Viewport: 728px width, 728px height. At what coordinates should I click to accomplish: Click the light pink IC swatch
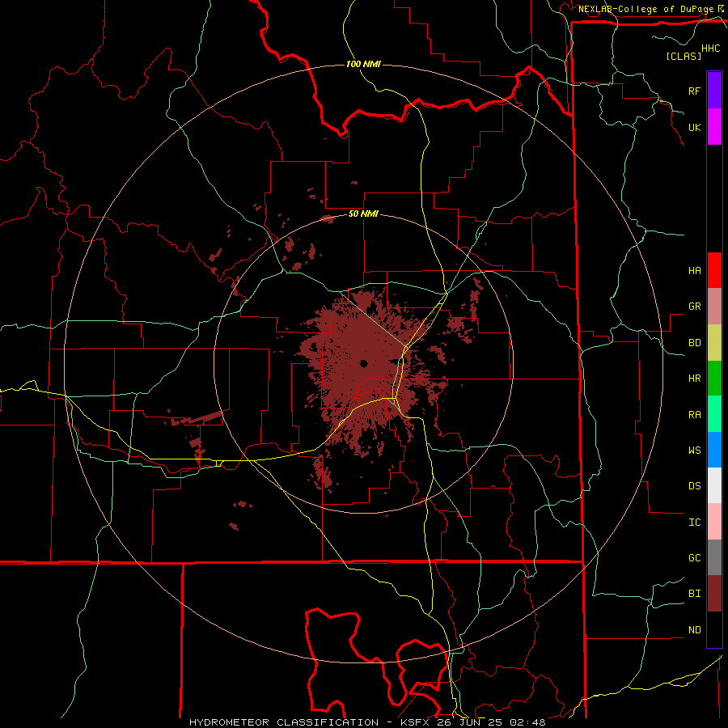point(714,522)
